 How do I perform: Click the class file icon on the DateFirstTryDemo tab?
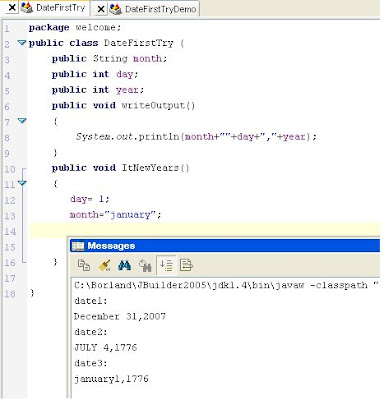(x=116, y=9)
